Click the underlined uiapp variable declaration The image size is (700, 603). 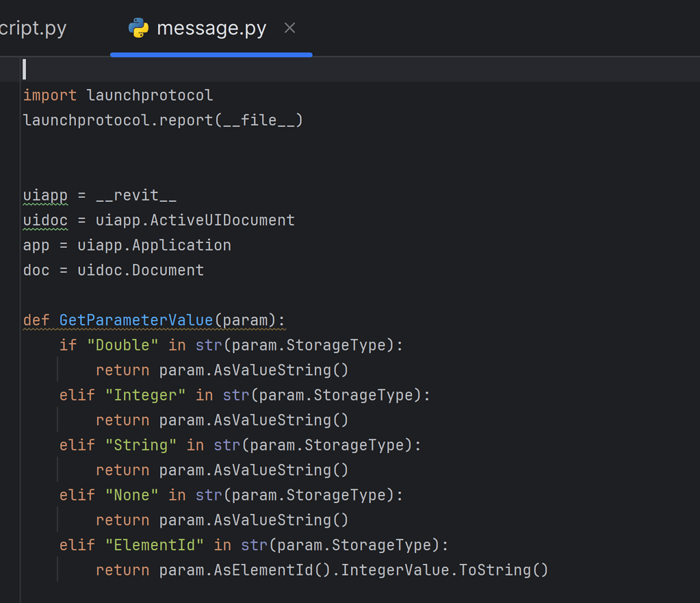coord(45,196)
